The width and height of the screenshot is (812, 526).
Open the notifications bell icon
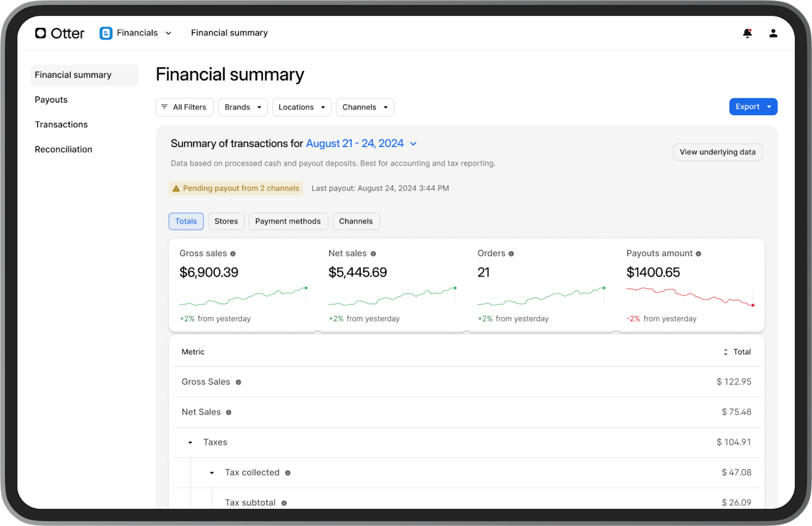747,33
